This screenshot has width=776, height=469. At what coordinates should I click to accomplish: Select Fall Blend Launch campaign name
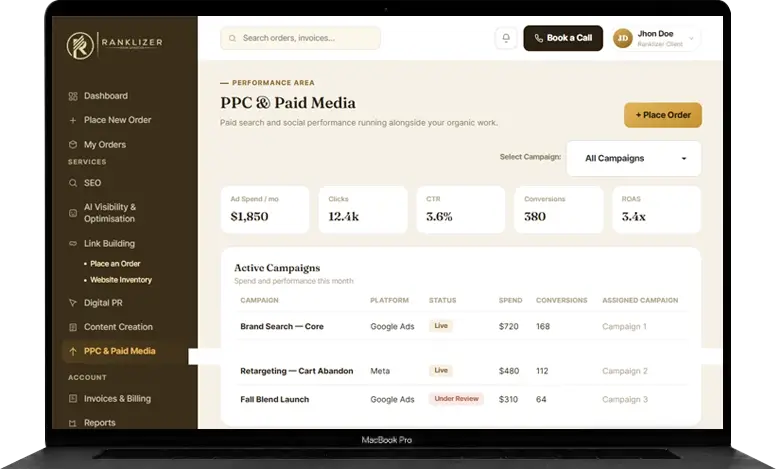[275, 400]
